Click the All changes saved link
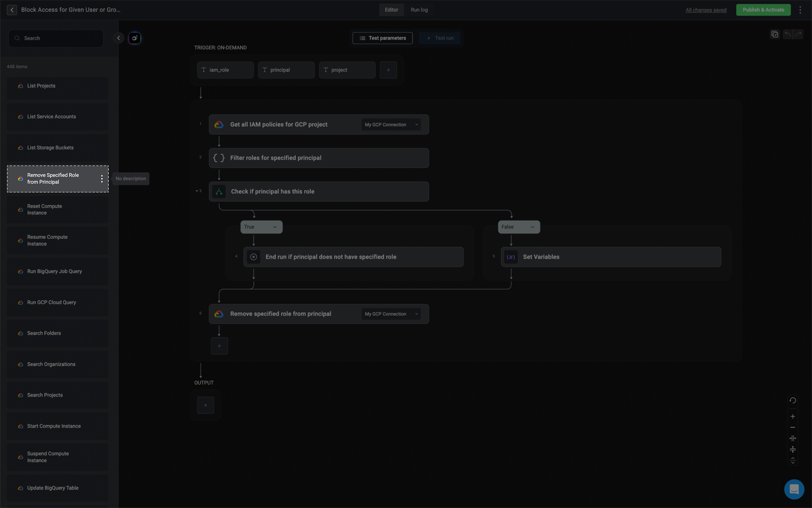Viewport: 812px width, 508px height. (x=706, y=10)
